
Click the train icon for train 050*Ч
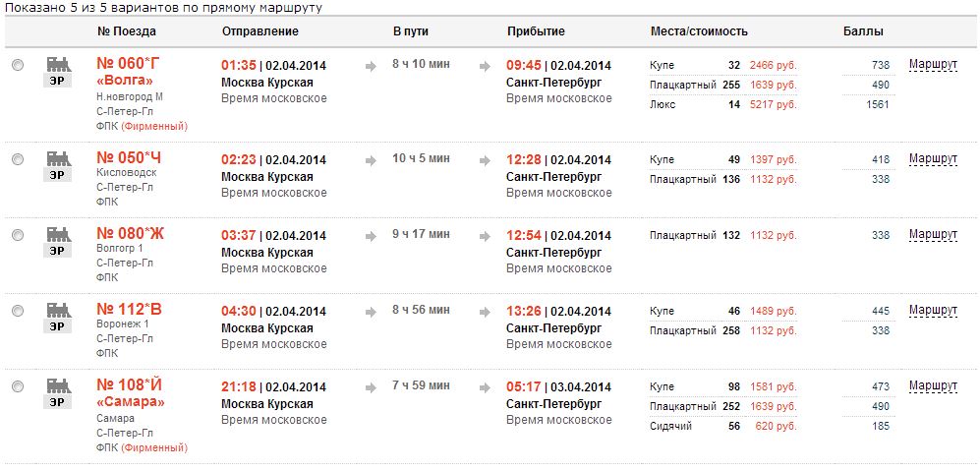coord(59,166)
